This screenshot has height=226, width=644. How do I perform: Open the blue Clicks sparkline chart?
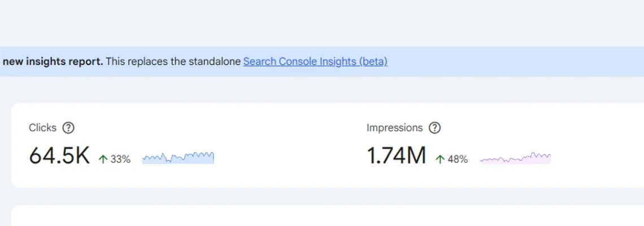coord(178,158)
